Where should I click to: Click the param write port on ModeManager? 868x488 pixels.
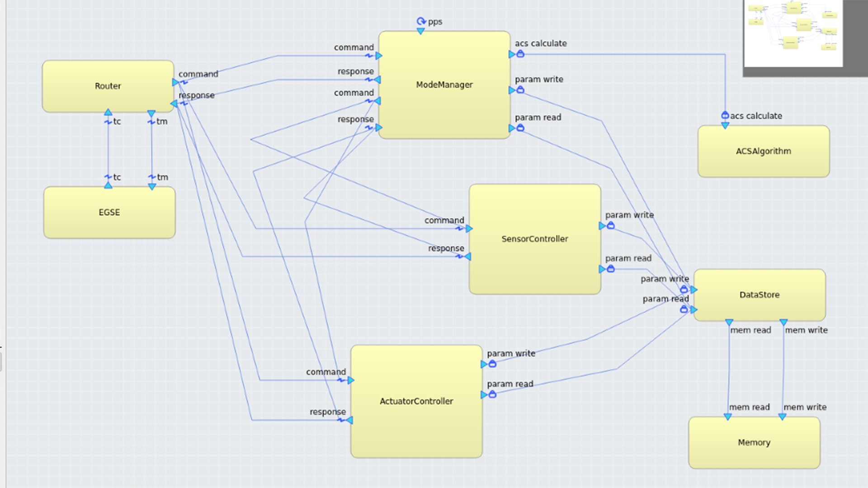click(x=512, y=90)
